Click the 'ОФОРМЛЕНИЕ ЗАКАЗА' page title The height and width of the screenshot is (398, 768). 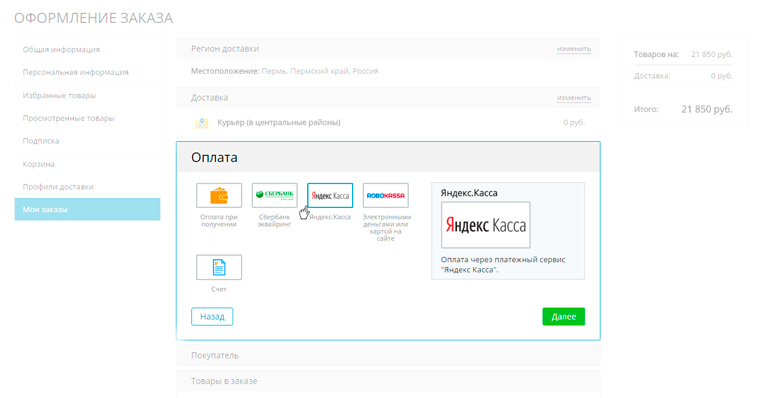click(x=94, y=18)
